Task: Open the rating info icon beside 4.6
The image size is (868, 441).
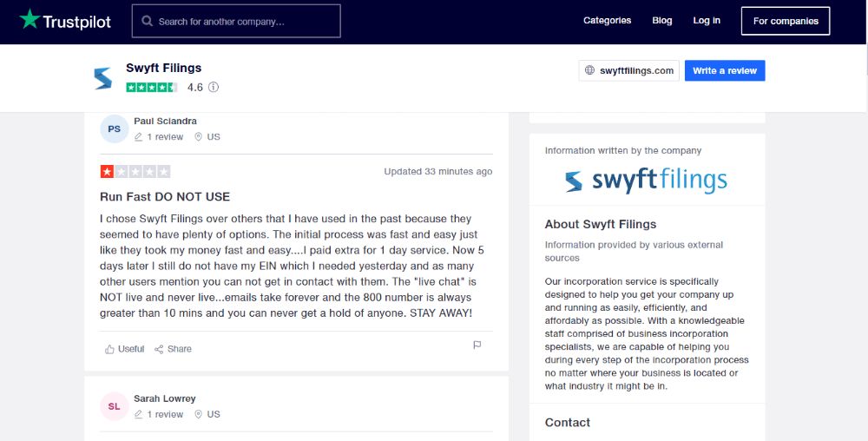Action: [214, 87]
